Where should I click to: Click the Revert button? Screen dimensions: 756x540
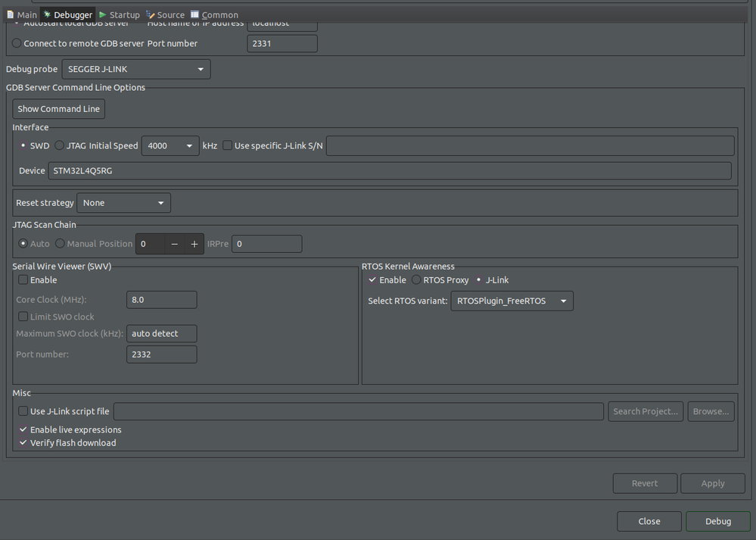(645, 483)
